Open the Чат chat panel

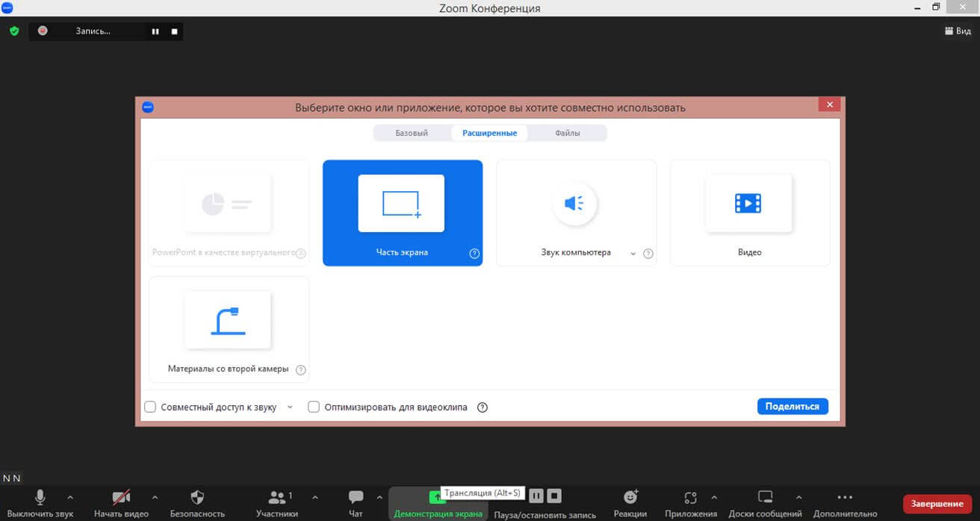[x=356, y=498]
